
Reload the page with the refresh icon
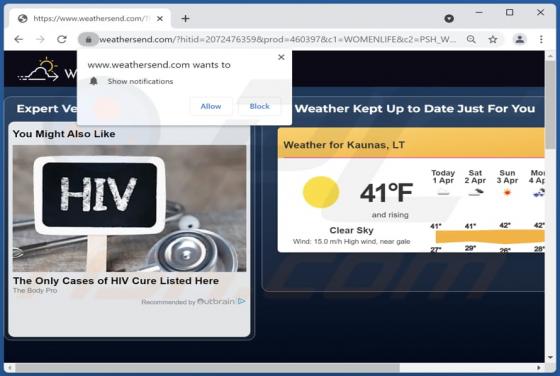coord(62,39)
